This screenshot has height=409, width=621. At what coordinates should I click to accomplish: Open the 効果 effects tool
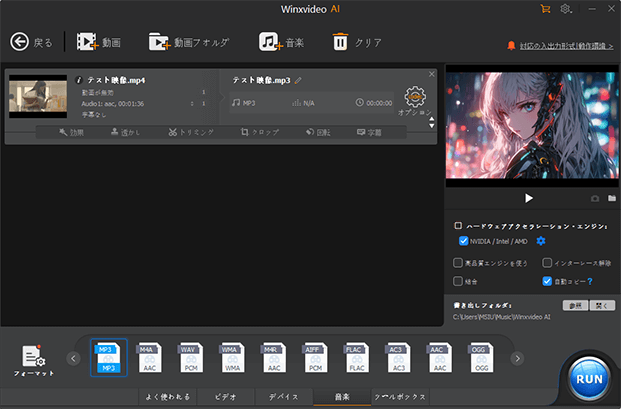[71, 132]
